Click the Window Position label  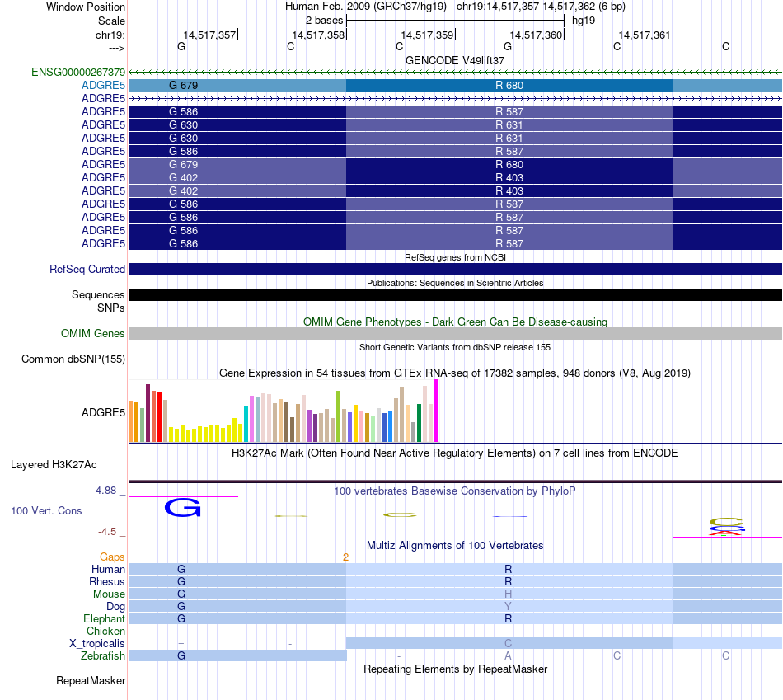pos(86,7)
